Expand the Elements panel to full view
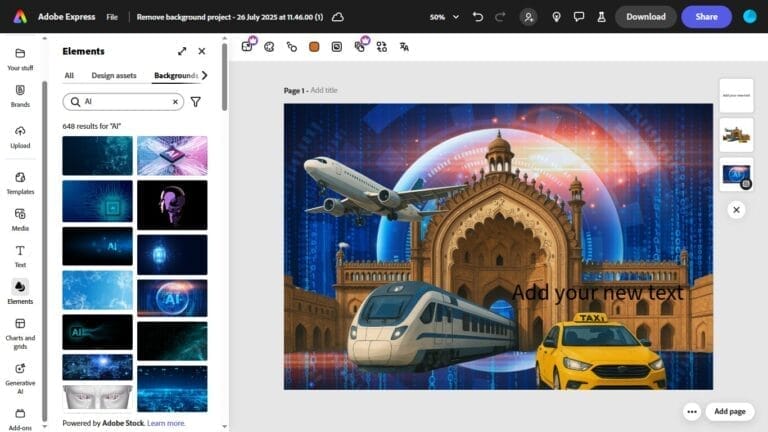The height and width of the screenshot is (432, 768). point(182,51)
